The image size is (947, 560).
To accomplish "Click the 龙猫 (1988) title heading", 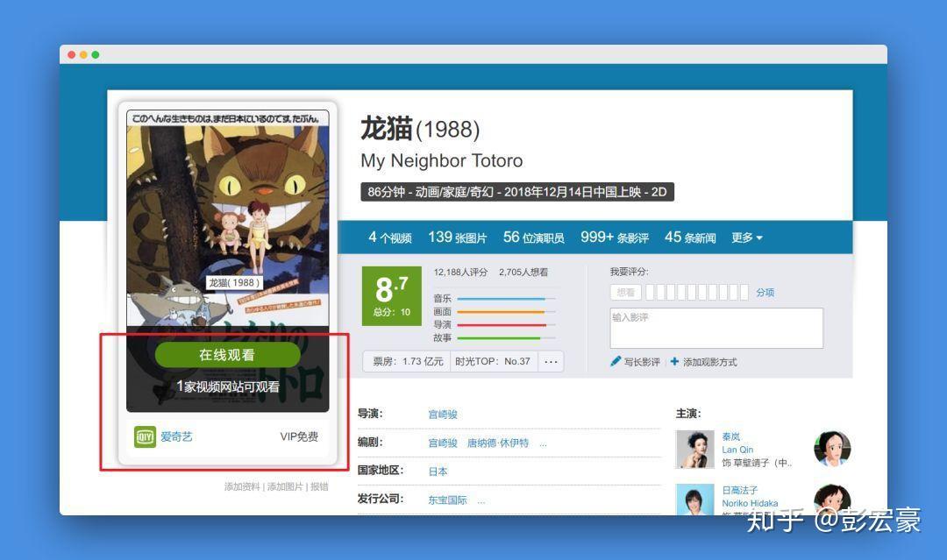I will 420,129.
